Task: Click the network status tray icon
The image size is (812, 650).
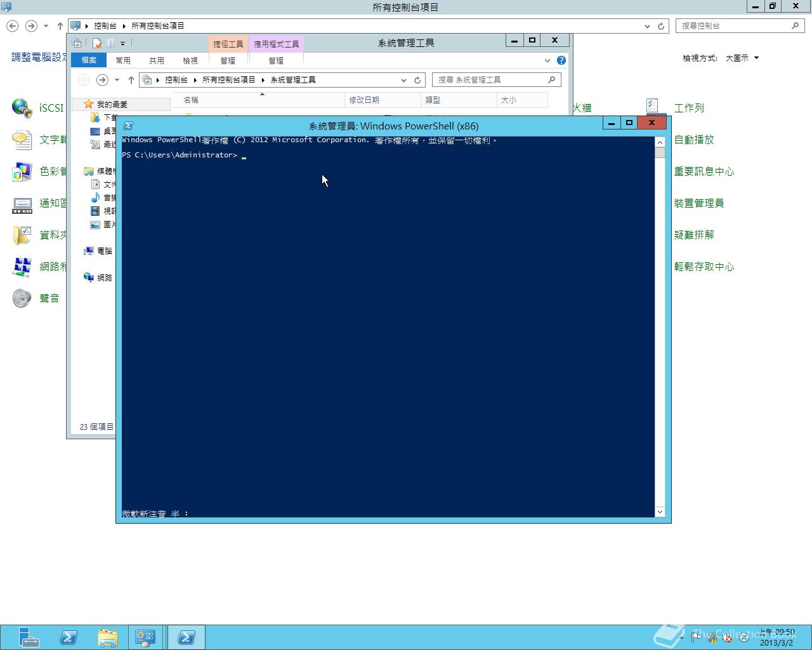Action: [x=712, y=637]
